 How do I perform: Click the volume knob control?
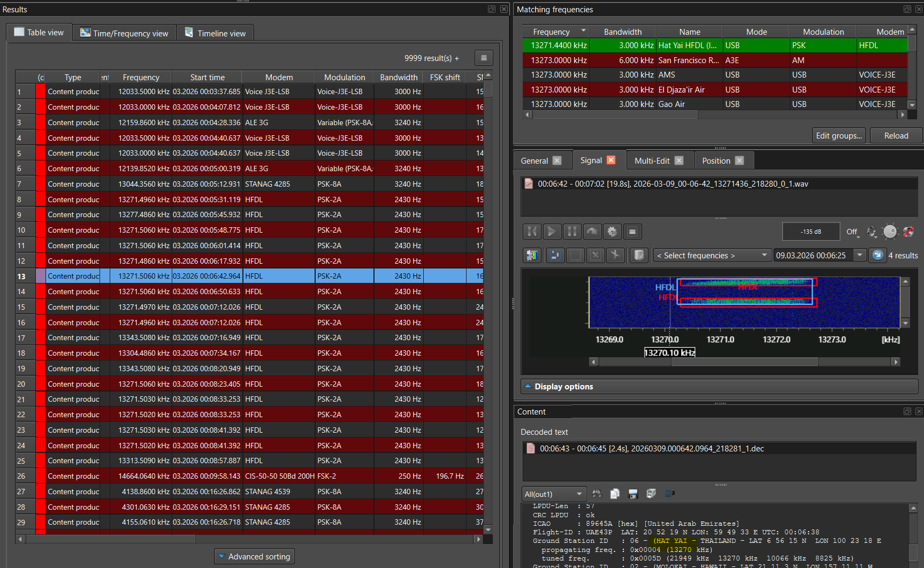tap(890, 232)
